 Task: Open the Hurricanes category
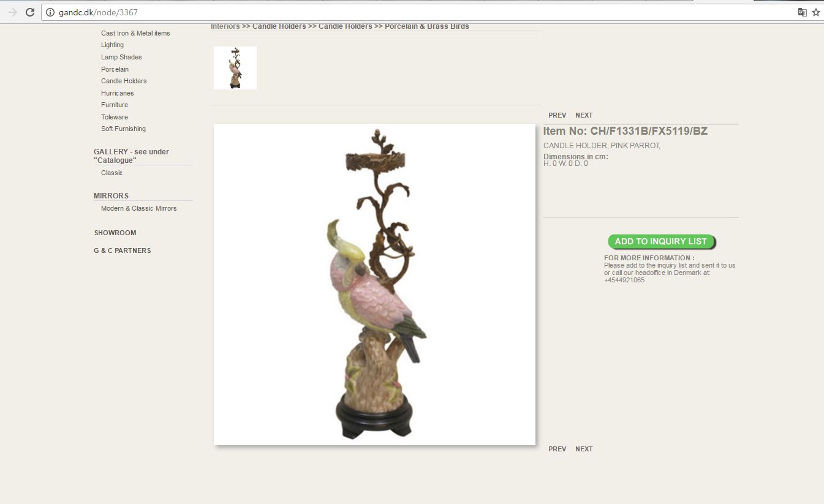[x=118, y=93]
